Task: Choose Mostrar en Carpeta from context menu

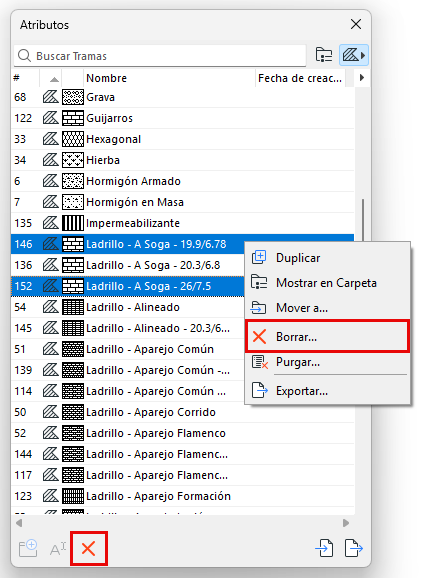Action: (328, 283)
